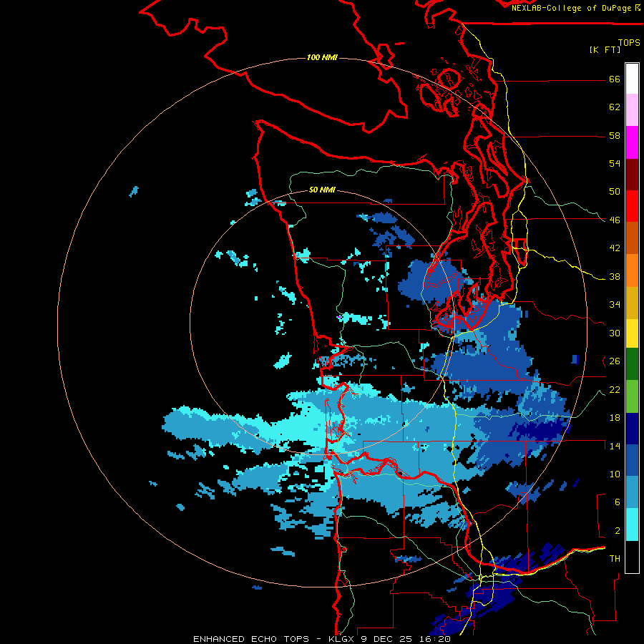This screenshot has width=644, height=644.
Task: Click the "TOPS" legend heading
Action: coord(629,42)
